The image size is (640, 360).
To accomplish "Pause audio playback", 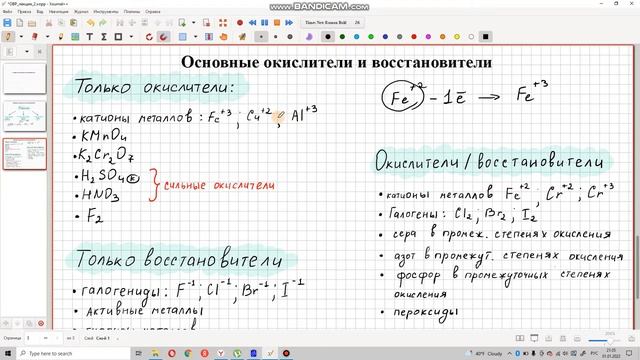I will click(x=264, y=23).
